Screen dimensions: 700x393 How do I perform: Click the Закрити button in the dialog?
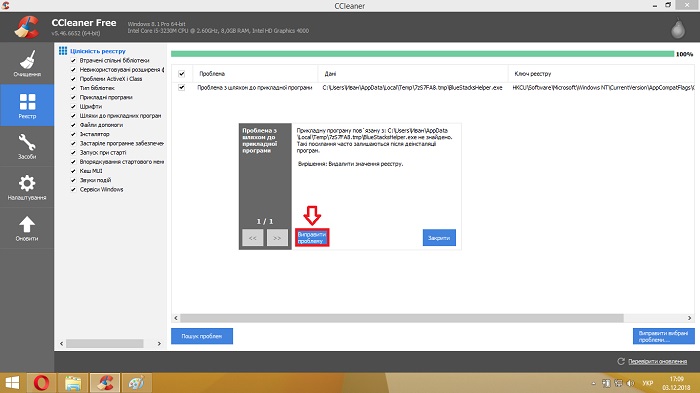pos(439,238)
